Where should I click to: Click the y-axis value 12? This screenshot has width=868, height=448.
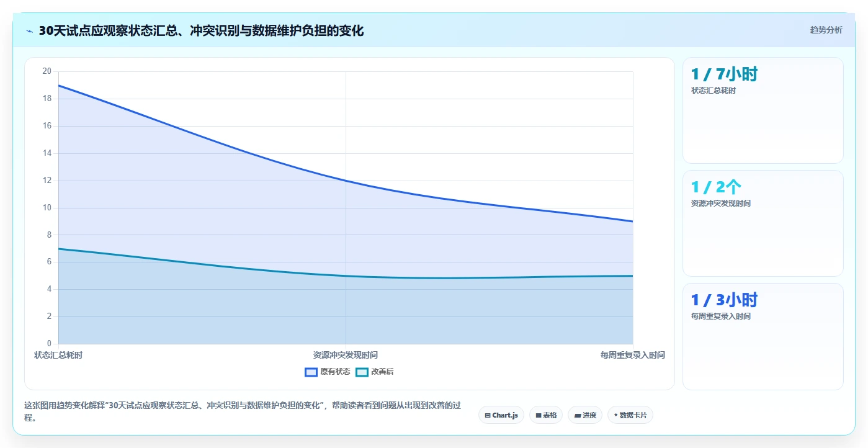coord(47,181)
